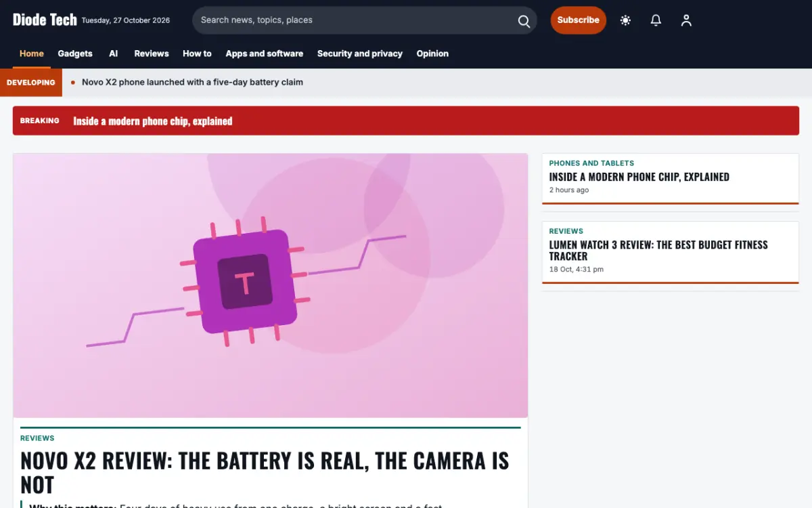Click PHONES AND TABLETS category label
812x508 pixels.
pos(591,163)
